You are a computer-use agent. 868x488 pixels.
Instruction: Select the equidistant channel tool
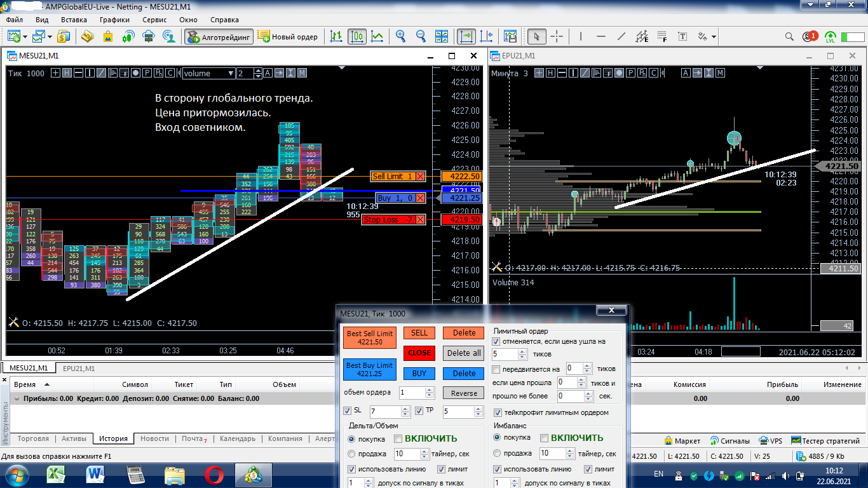pyautogui.click(x=642, y=36)
